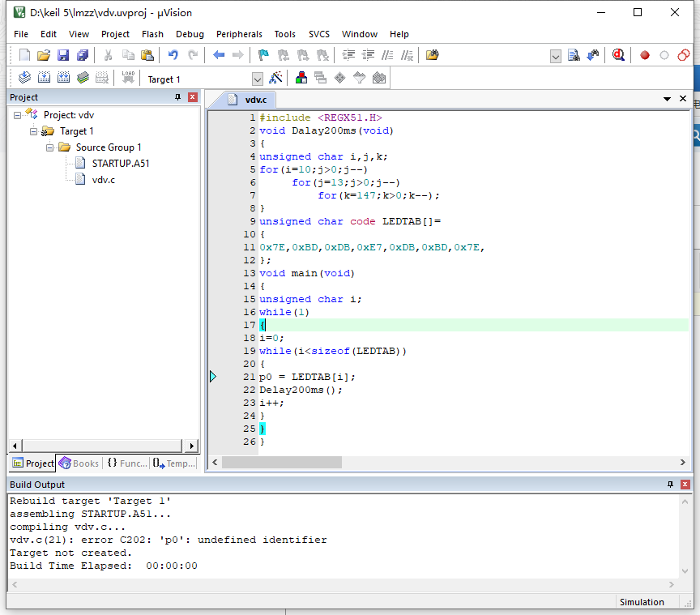Cut selection with the scissors icon
The width and height of the screenshot is (700, 615).
108,55
